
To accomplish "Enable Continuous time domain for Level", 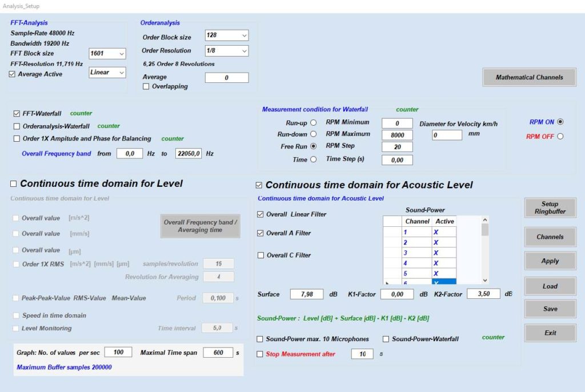I will (x=14, y=184).
